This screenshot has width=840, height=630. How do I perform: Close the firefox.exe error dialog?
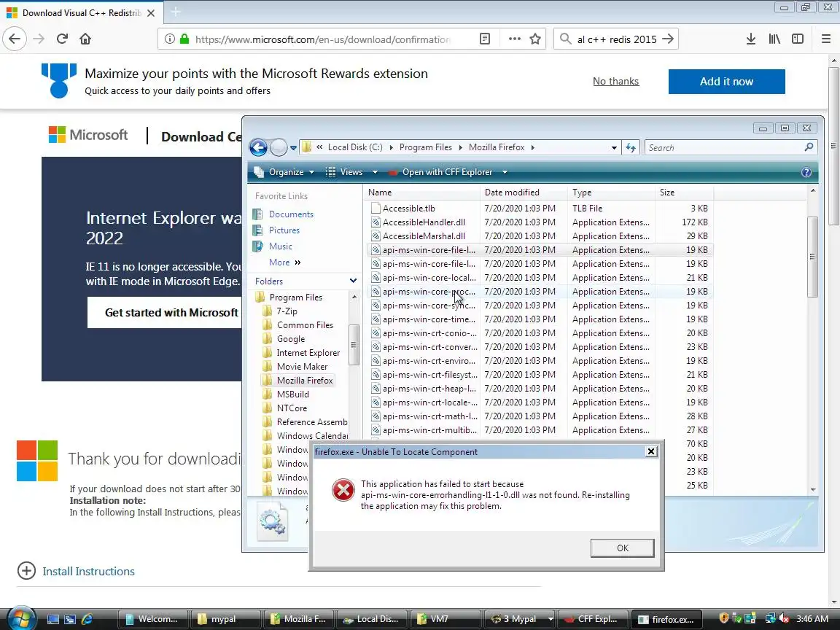[651, 451]
